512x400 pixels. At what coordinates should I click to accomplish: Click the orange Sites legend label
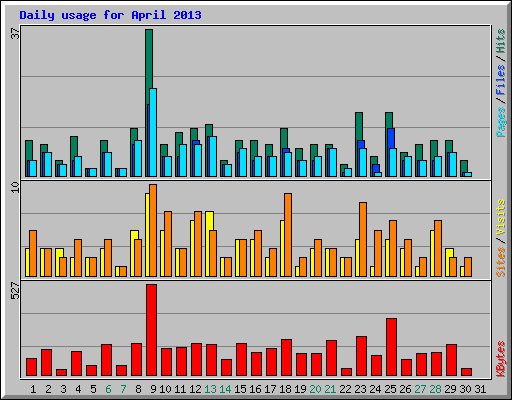[x=500, y=262]
